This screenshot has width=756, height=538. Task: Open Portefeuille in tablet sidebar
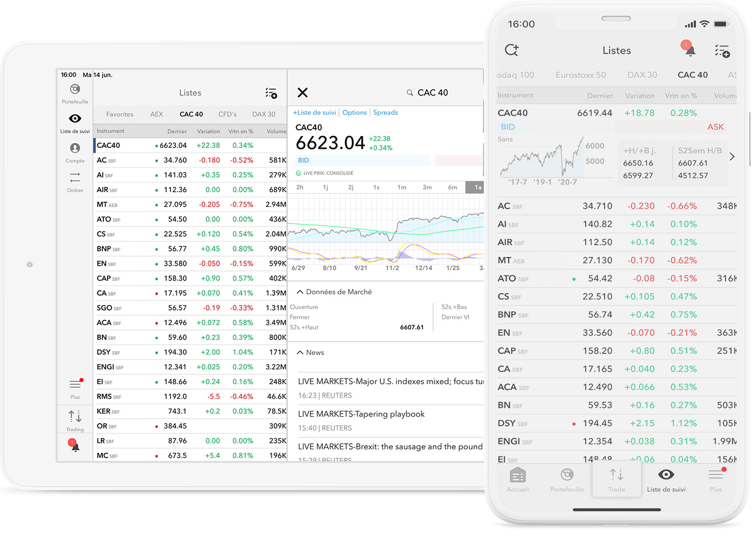75,94
